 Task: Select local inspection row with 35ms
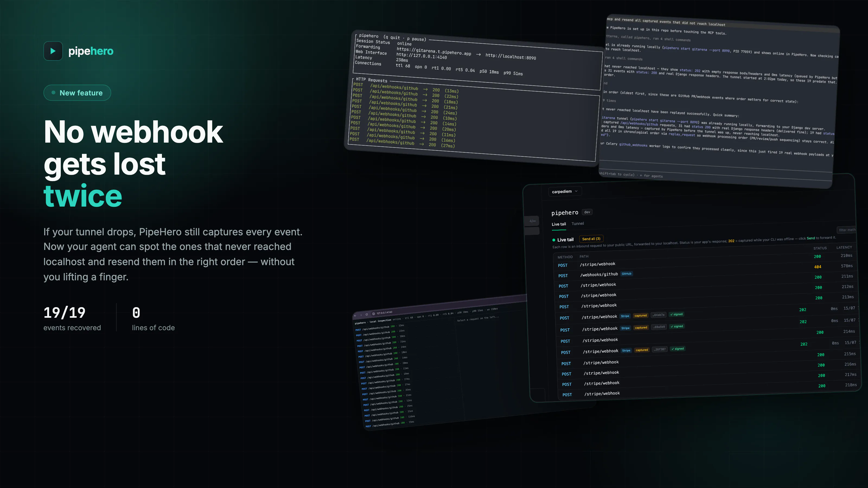(386, 392)
